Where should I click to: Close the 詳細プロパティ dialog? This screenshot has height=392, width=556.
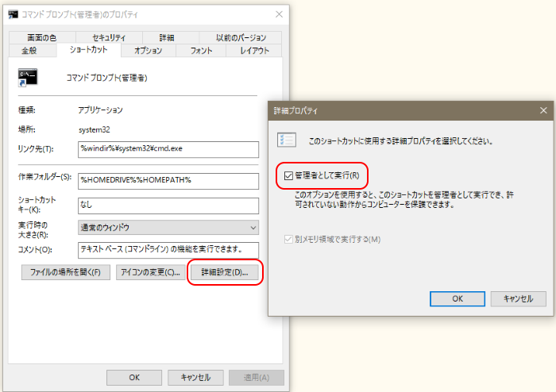(x=543, y=110)
